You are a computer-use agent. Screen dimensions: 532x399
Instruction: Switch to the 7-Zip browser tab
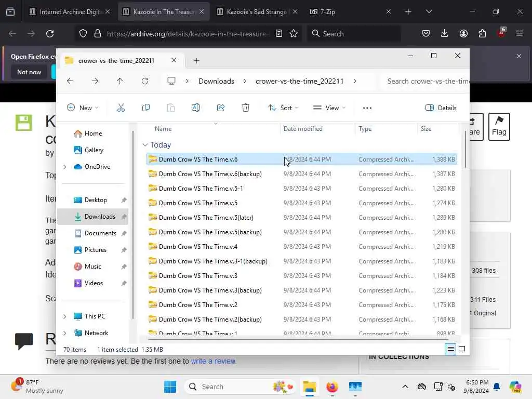(350, 12)
